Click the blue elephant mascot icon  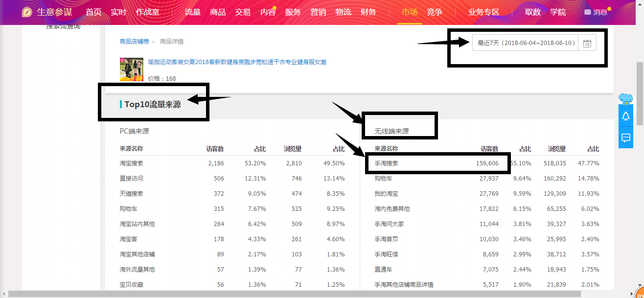625,99
